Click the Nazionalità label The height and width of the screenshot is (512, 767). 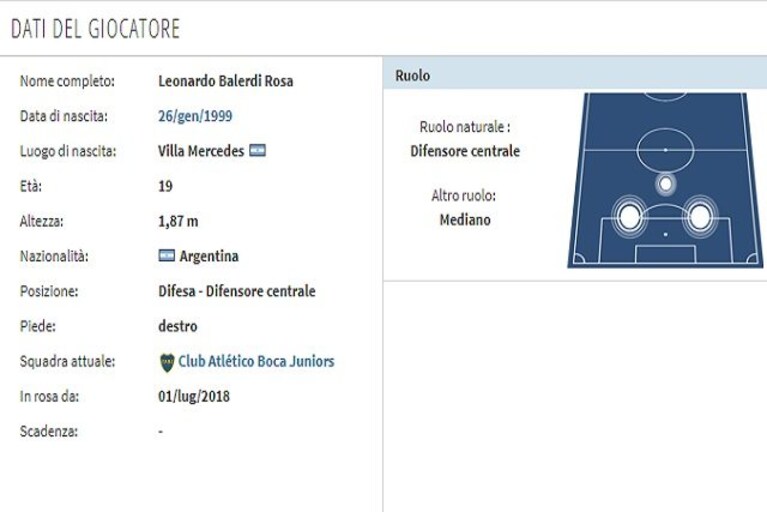54,256
